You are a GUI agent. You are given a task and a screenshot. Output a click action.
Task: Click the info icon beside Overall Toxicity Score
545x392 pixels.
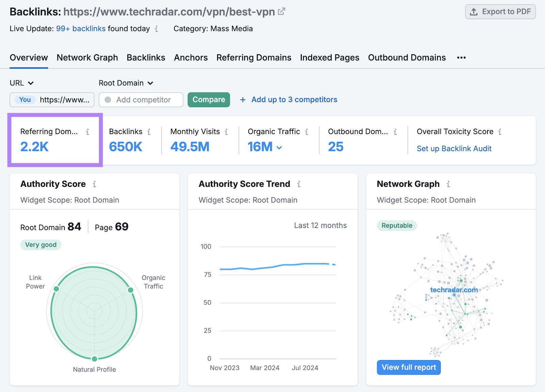[x=500, y=132]
